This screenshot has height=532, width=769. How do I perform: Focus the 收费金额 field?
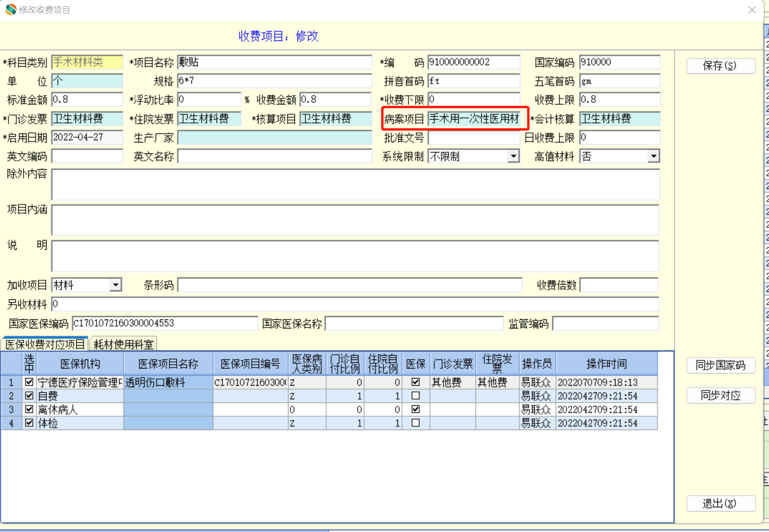point(336,100)
